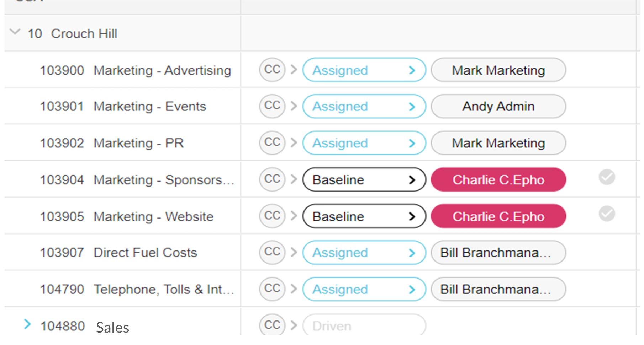
Task: Toggle the checkmark for Marketing - Sponsors row
Action: (607, 177)
